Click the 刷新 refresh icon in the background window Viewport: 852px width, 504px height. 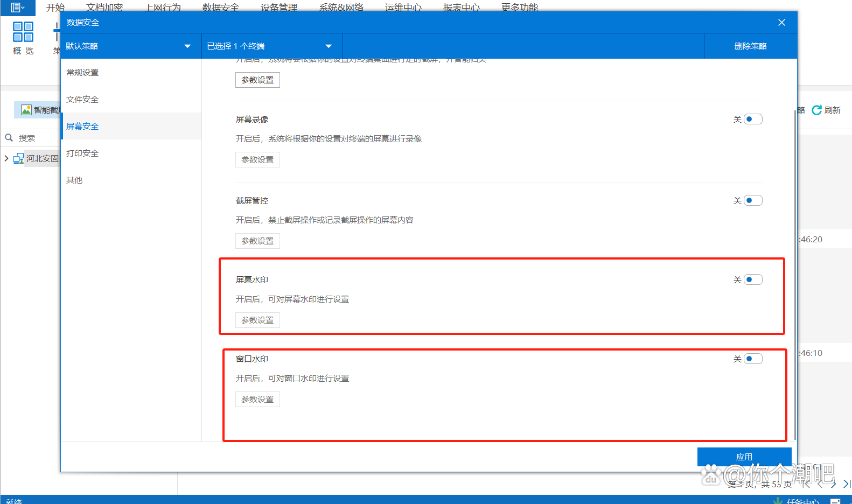(x=816, y=110)
